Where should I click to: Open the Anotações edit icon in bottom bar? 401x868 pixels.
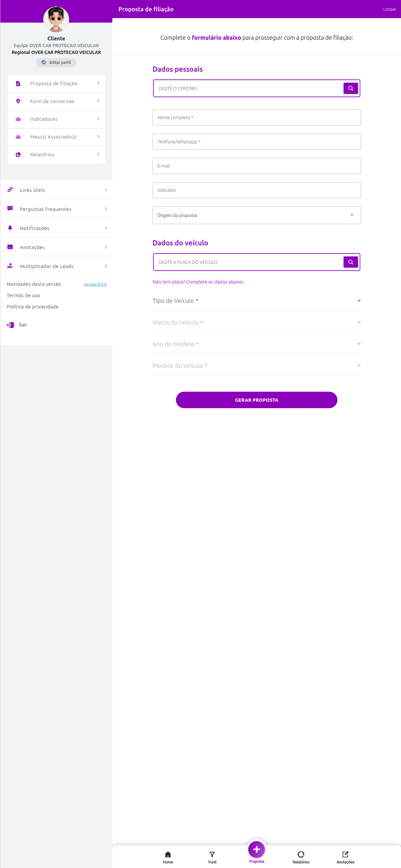coord(345,854)
